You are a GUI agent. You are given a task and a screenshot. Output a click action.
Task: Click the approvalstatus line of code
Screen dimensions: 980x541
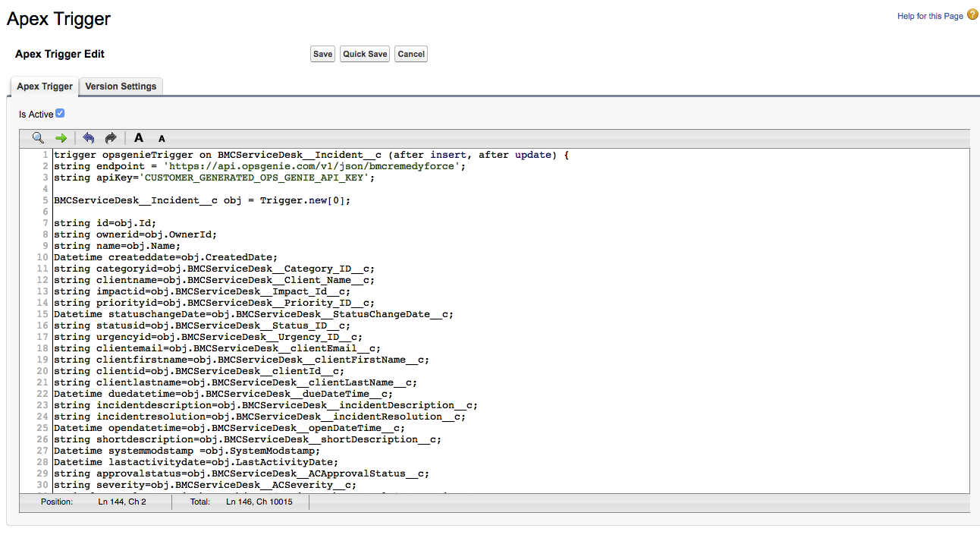click(x=242, y=473)
